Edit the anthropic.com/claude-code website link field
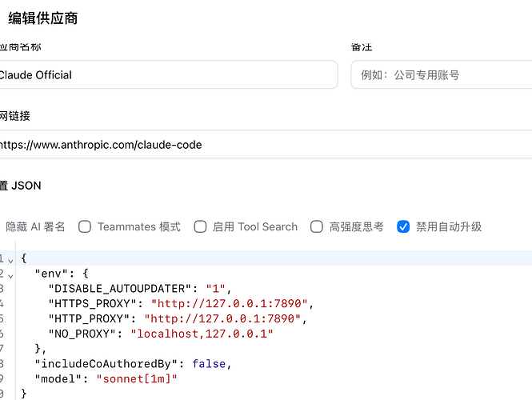Screen dimensions: 532x400 coord(266,145)
